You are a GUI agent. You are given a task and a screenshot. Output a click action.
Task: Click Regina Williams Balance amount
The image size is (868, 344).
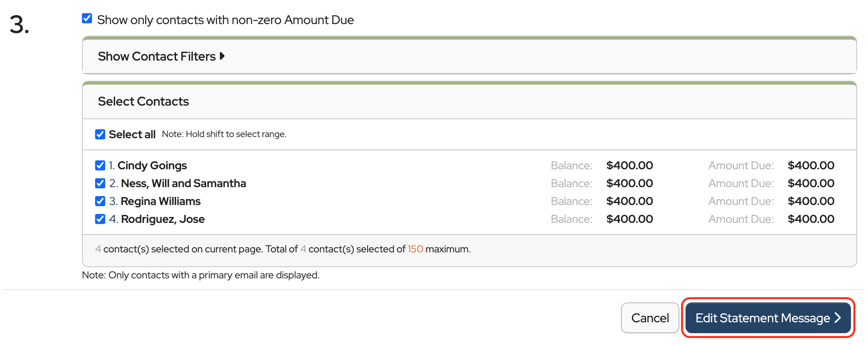(629, 202)
